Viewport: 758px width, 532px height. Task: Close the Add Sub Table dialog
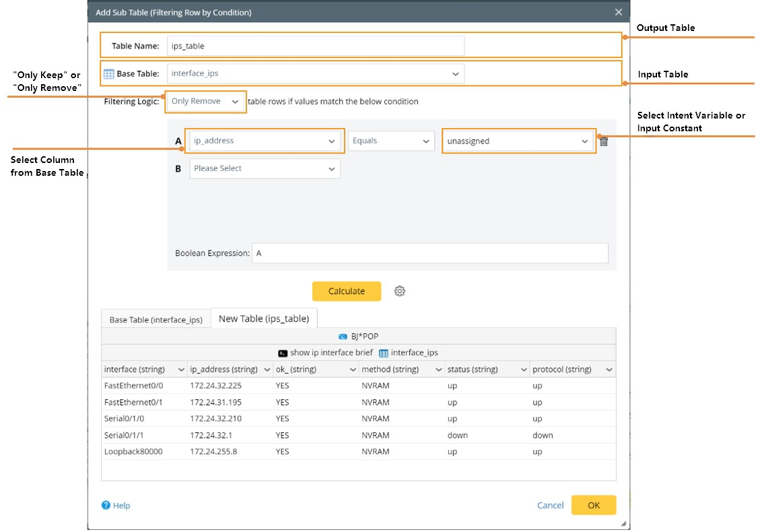(x=619, y=12)
